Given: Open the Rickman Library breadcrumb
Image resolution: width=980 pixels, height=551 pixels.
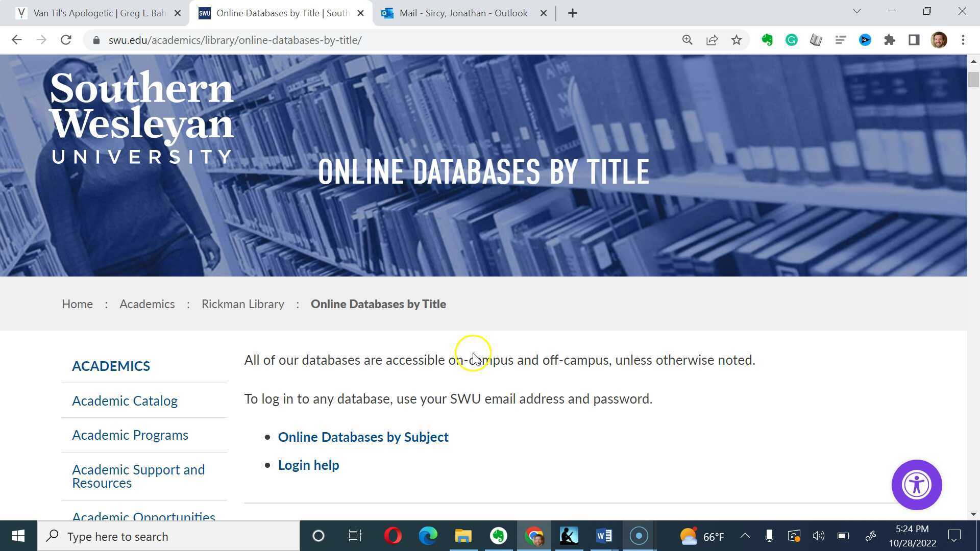Looking at the screenshot, I should [x=242, y=304].
